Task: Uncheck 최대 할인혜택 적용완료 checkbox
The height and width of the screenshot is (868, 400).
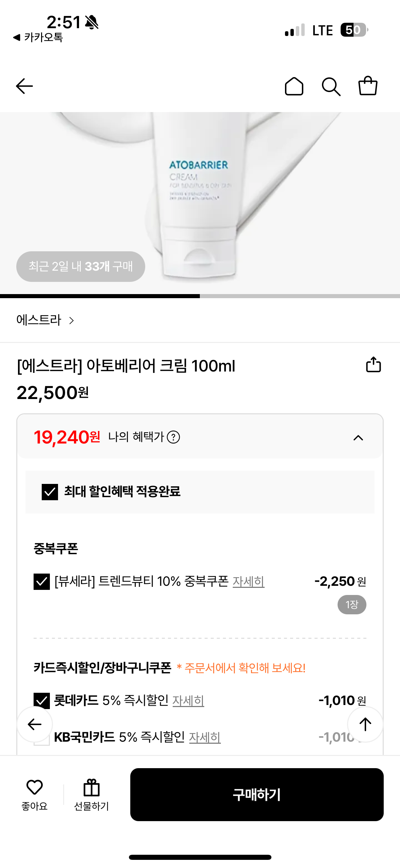Action: click(x=50, y=492)
